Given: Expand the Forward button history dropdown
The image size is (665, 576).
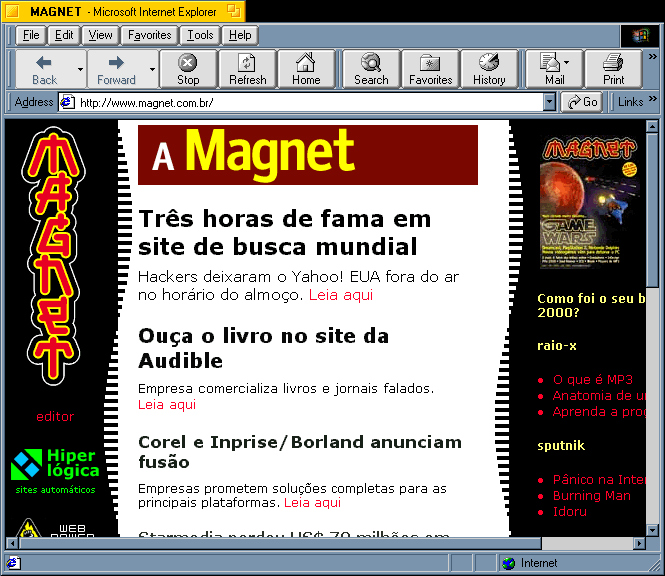Looking at the screenshot, I should point(153,70).
